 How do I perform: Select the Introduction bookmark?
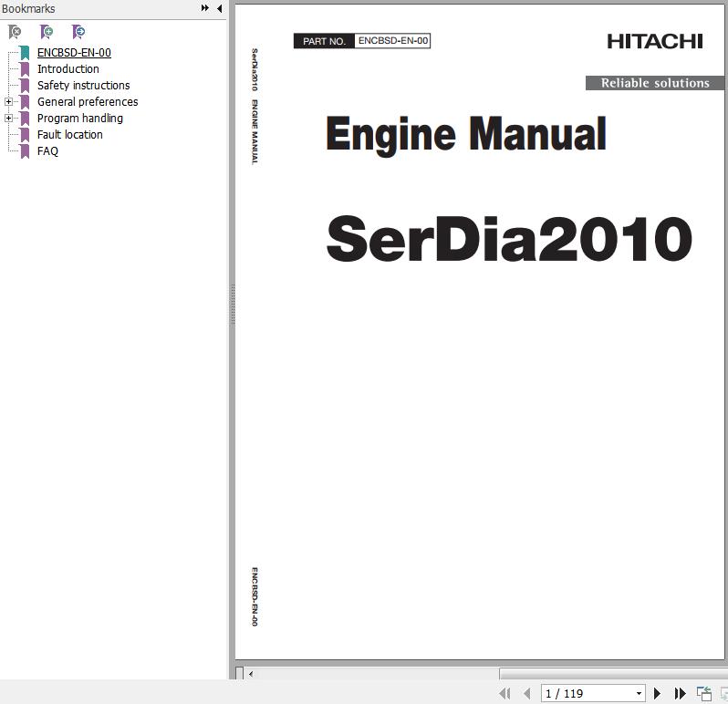pyautogui.click(x=68, y=69)
